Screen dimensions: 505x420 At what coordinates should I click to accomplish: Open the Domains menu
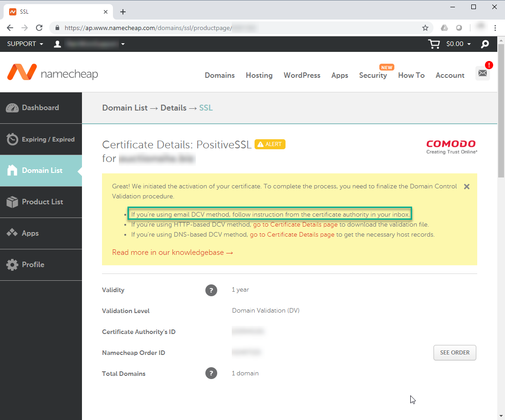tap(219, 76)
